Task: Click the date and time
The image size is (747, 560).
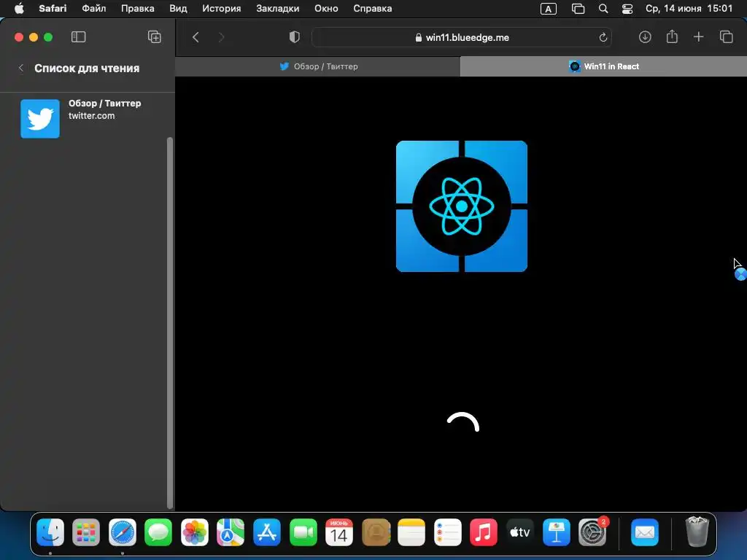Action: point(689,9)
